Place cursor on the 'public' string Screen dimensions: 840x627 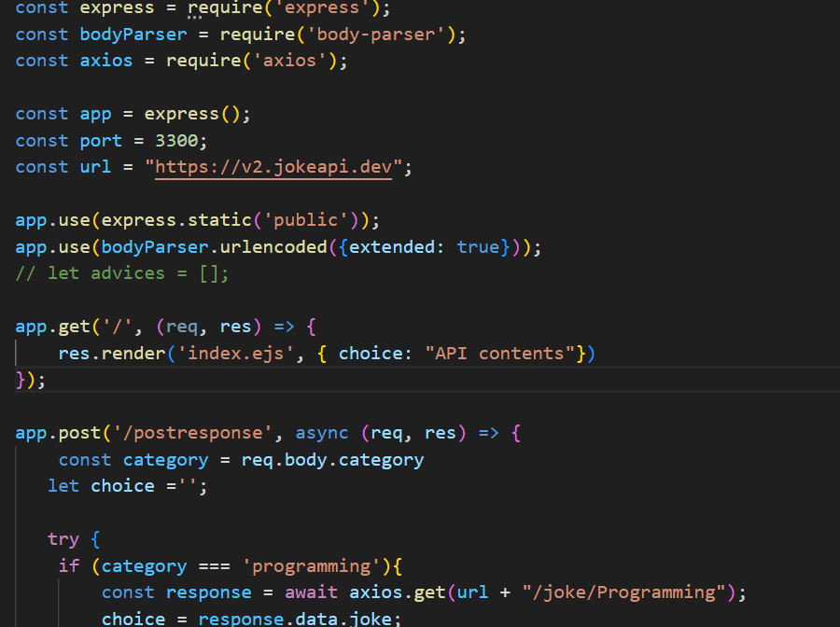306,220
